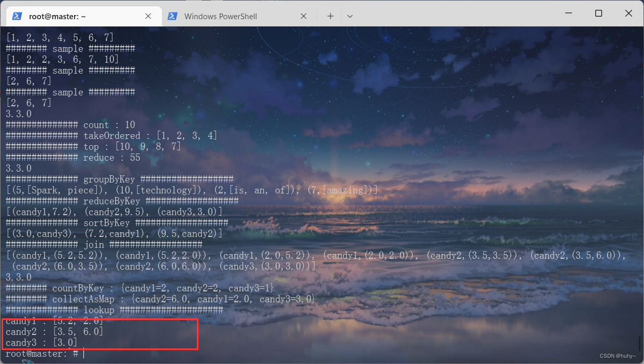
Task: Close the terminal window
Action: click(628, 13)
